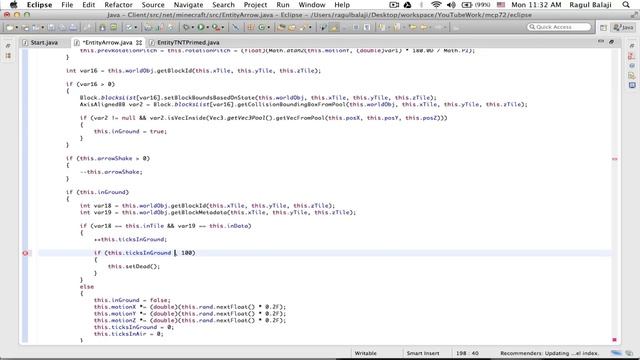Open the Next Annotation dropdown arrow

coord(389,27)
